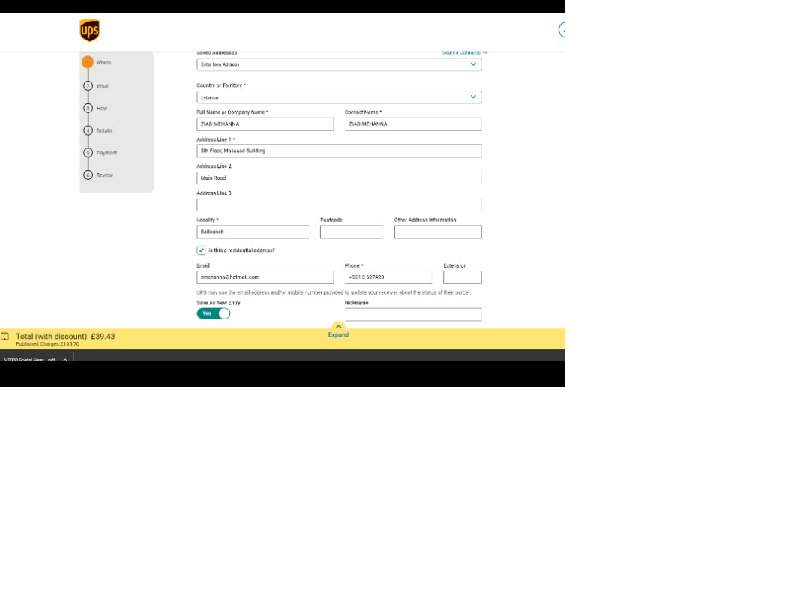The height and width of the screenshot is (612, 792).
Task: Go to step 5 Payment circle
Action: coord(88,153)
